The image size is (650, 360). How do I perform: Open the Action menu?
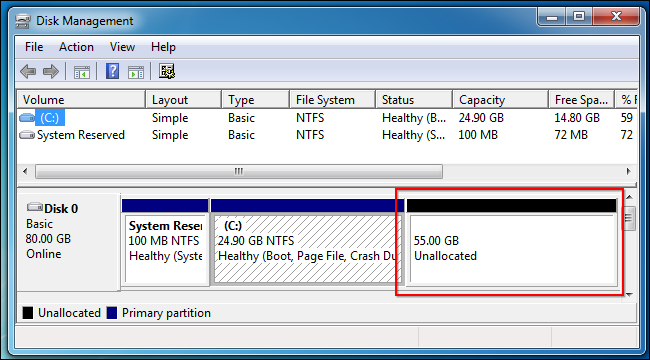pos(76,47)
